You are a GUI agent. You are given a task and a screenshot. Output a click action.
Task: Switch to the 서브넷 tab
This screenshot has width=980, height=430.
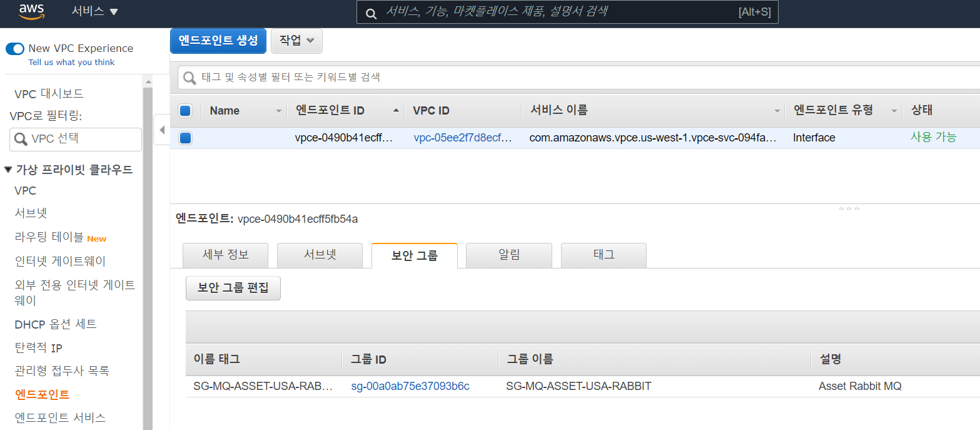click(320, 255)
